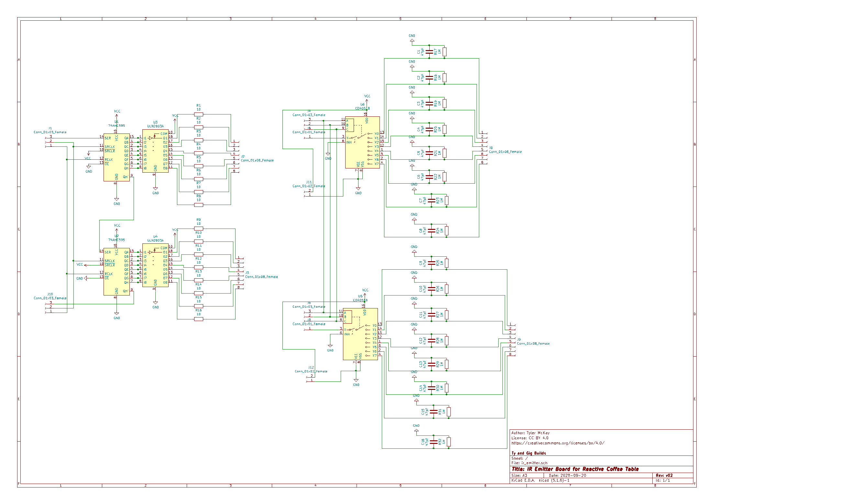Click the 'Author: Tyler McKay' text
861x504 pixels.
530,433
